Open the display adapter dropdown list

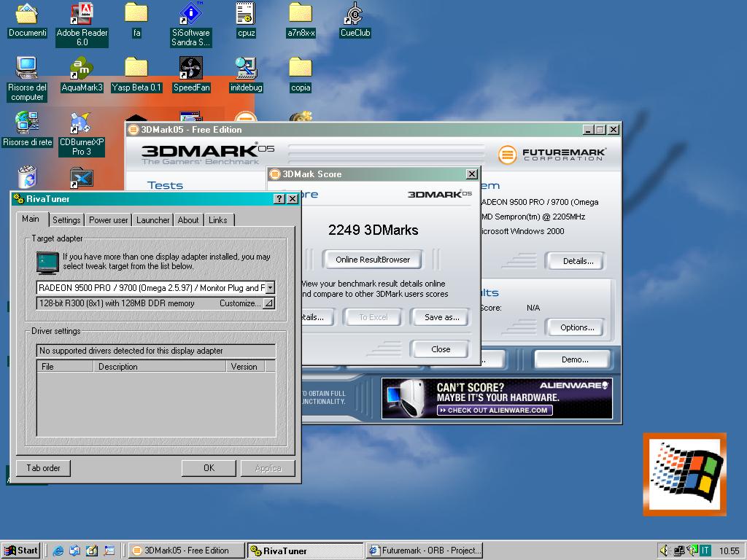click(270, 287)
